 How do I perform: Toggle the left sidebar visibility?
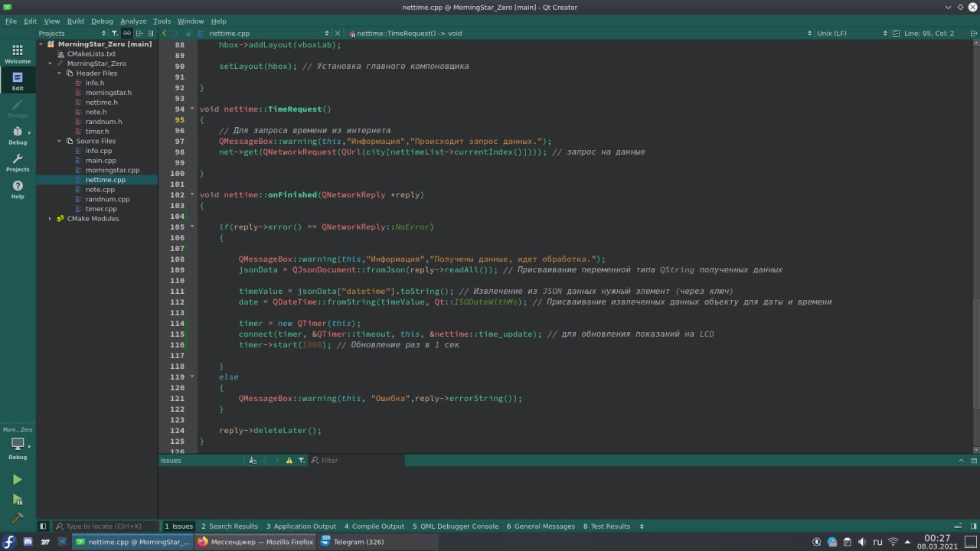click(43, 526)
